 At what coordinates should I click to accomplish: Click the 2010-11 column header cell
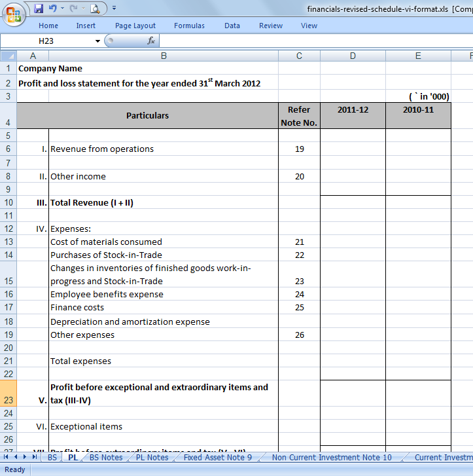(x=418, y=116)
